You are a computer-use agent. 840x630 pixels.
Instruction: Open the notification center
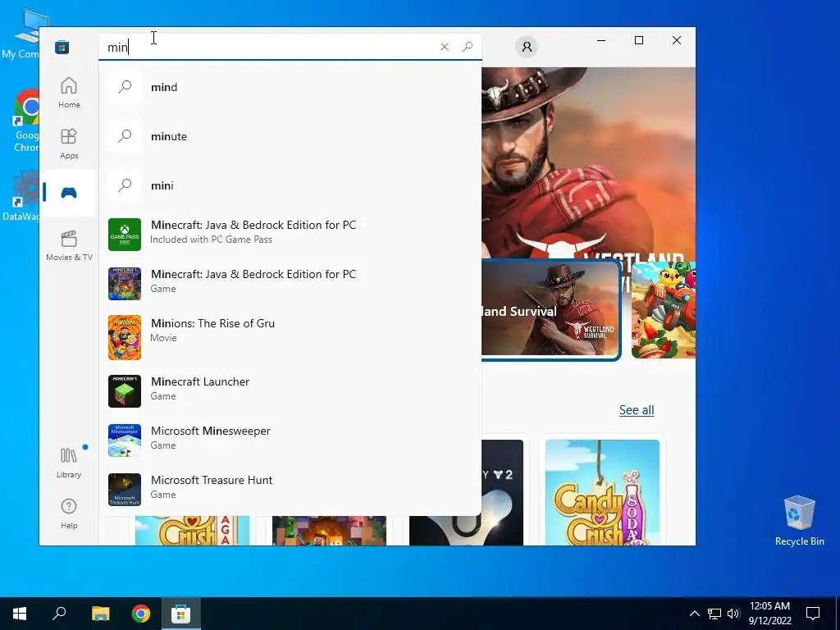[813, 614]
